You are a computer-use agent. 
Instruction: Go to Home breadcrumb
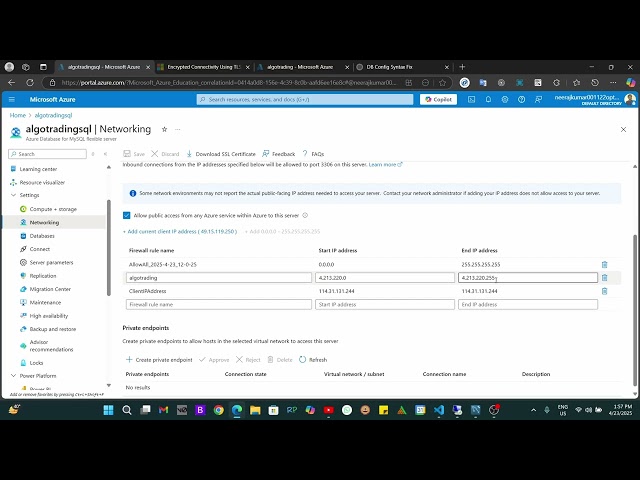(18, 115)
